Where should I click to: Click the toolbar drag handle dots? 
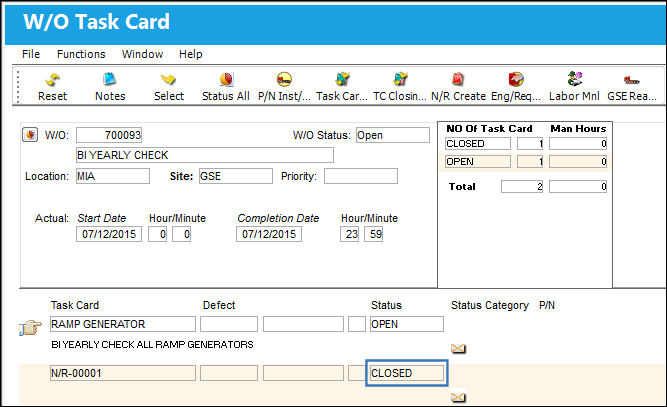click(18, 87)
